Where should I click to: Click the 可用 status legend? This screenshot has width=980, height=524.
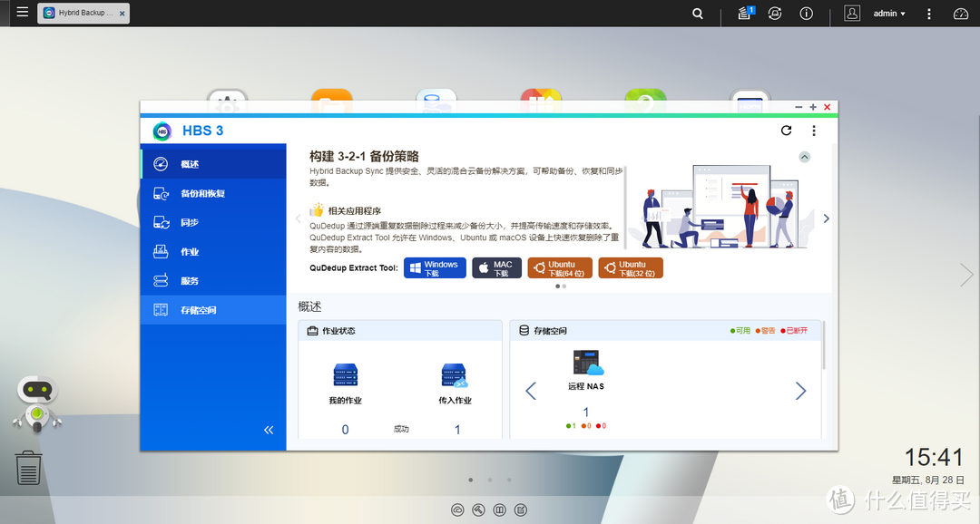[x=740, y=330]
